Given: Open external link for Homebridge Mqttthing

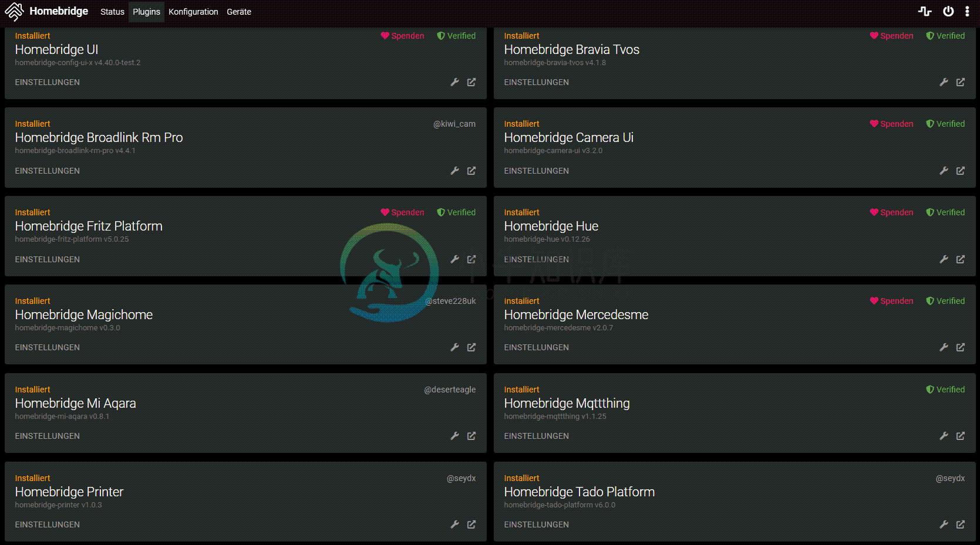Looking at the screenshot, I should click(x=961, y=436).
